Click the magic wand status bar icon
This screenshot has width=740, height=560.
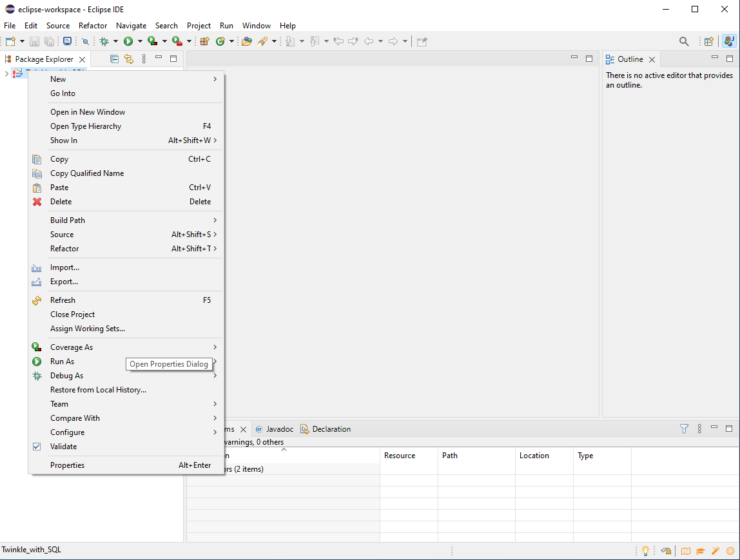tap(716, 550)
